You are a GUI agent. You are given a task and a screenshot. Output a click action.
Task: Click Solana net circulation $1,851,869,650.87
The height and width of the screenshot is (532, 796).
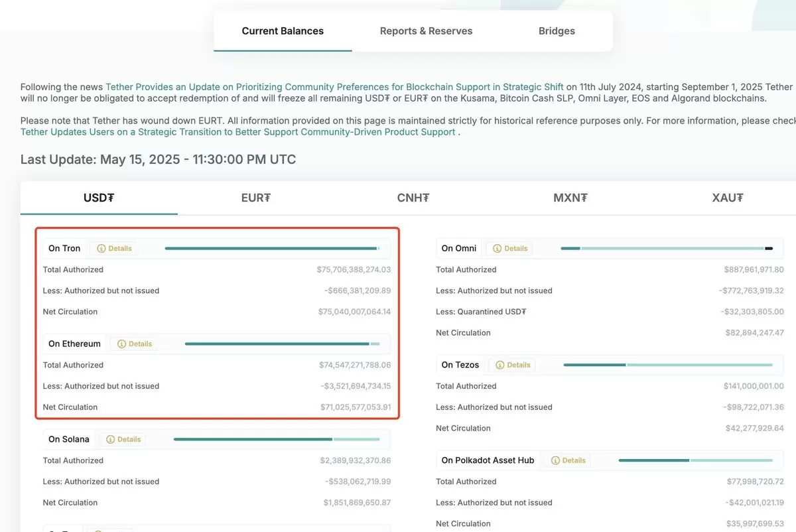point(357,503)
